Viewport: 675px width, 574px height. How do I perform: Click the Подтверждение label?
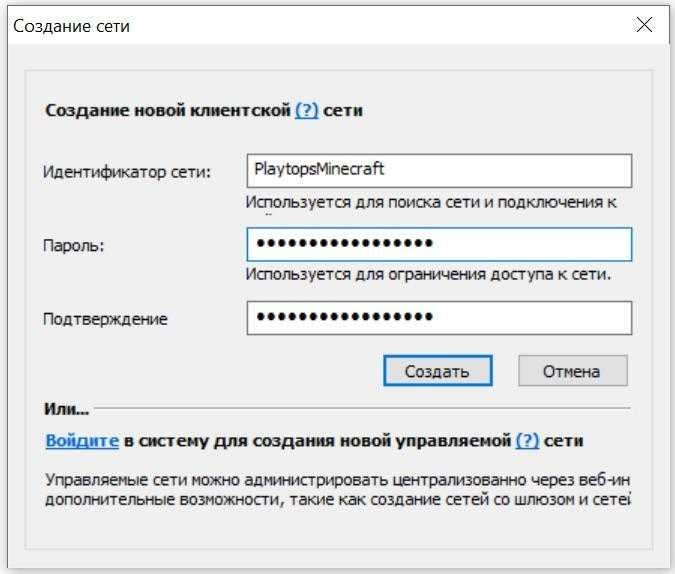tap(105, 319)
